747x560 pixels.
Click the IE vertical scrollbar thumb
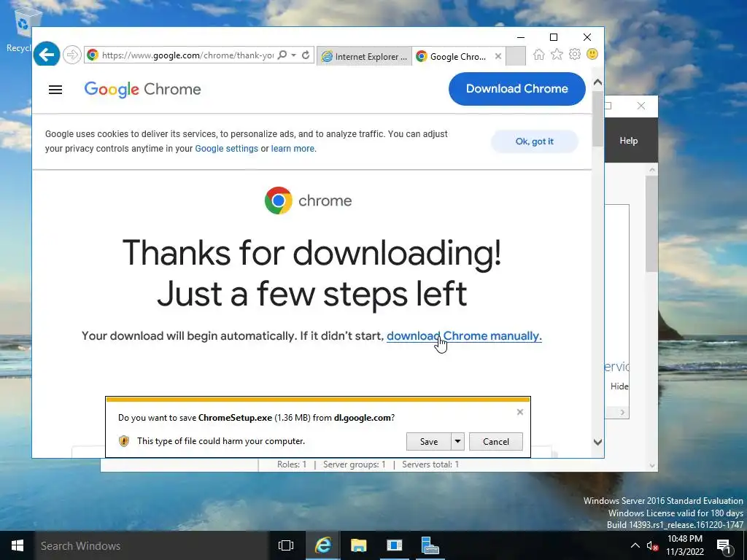click(597, 119)
